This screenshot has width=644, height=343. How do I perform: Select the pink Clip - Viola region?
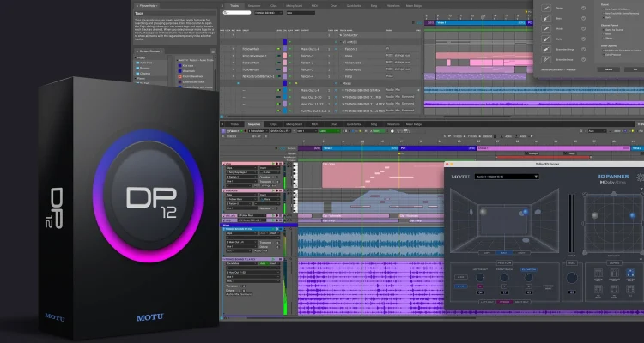tap(383, 175)
